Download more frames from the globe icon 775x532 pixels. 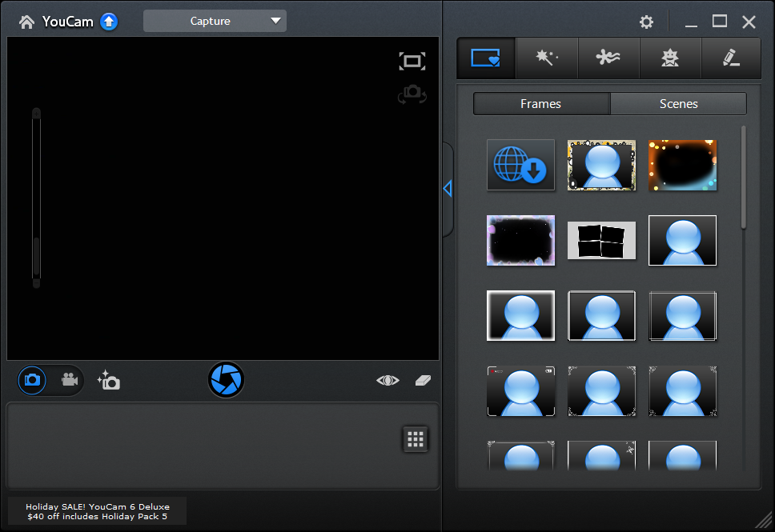point(520,165)
